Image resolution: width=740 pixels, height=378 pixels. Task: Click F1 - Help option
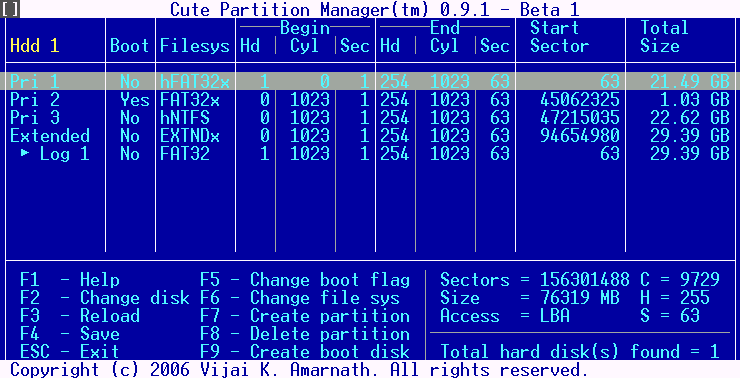[69, 280]
